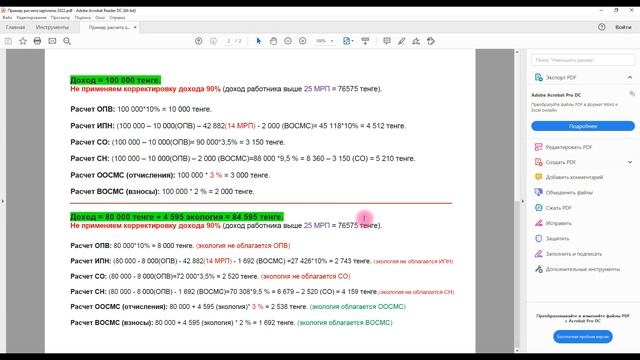
Task: Open Исправить tool
Action: tap(553, 223)
